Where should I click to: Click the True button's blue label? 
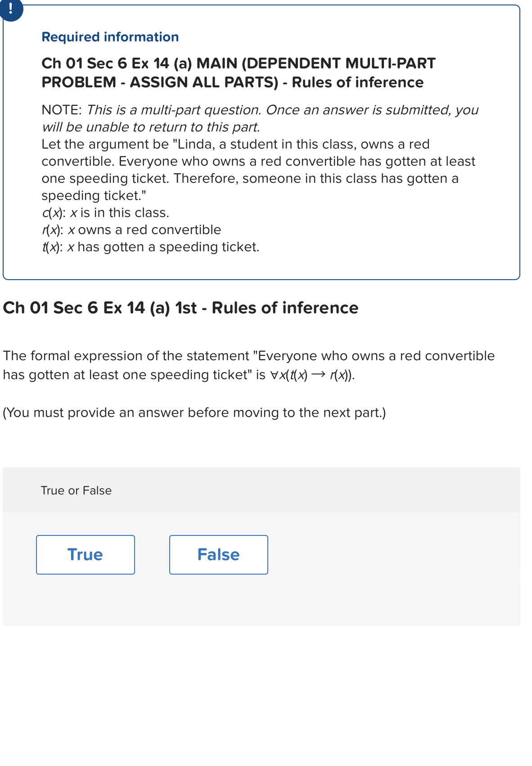(85, 555)
